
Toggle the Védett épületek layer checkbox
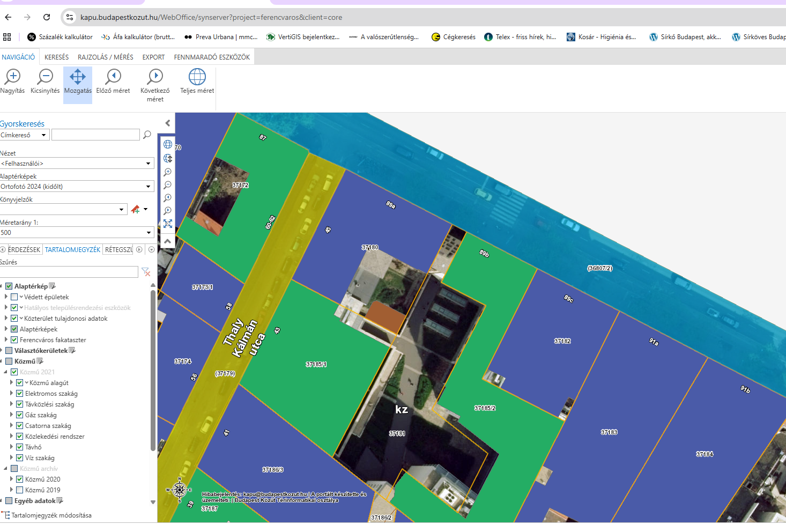click(14, 297)
